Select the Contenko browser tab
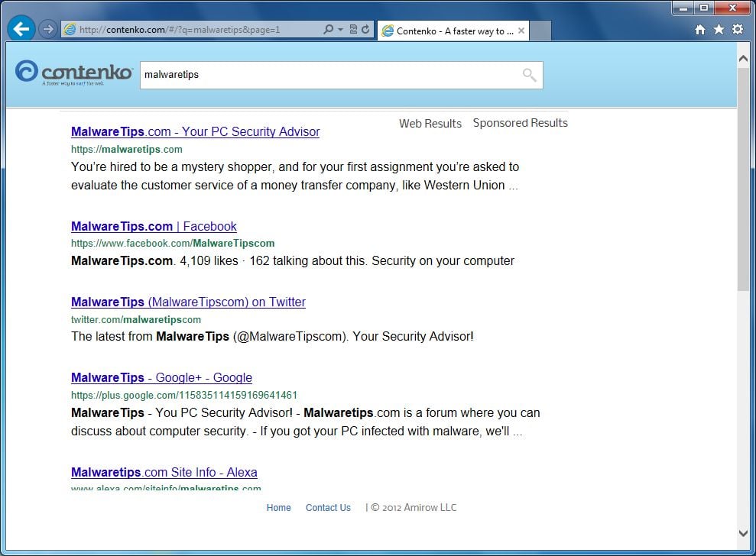 pyautogui.click(x=453, y=31)
